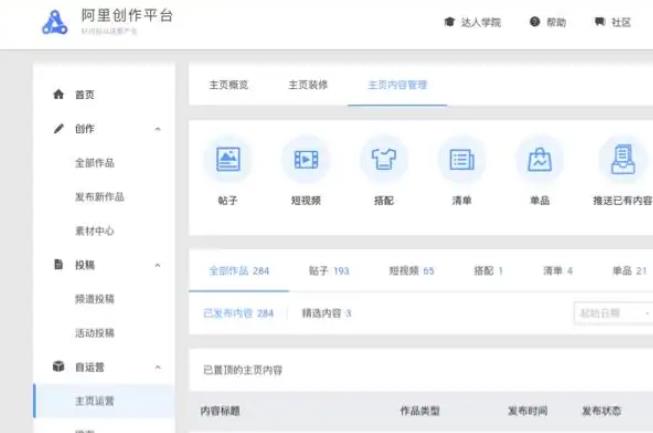The image size is (653, 433).
Task: Click the 起始日期 date input field
Action: click(x=612, y=313)
